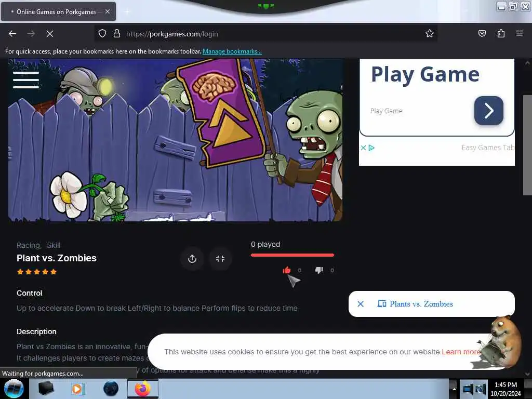Open the Windows Start menu

pyautogui.click(x=14, y=389)
